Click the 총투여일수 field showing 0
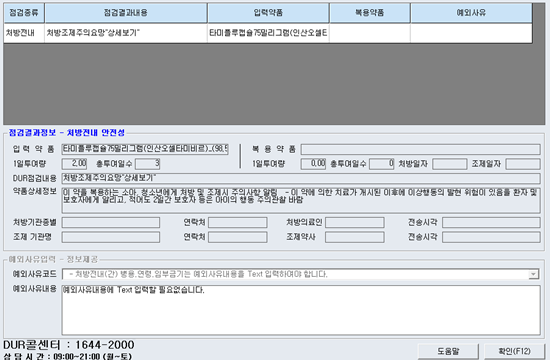Viewport: 550px width, 360px height. (x=382, y=164)
